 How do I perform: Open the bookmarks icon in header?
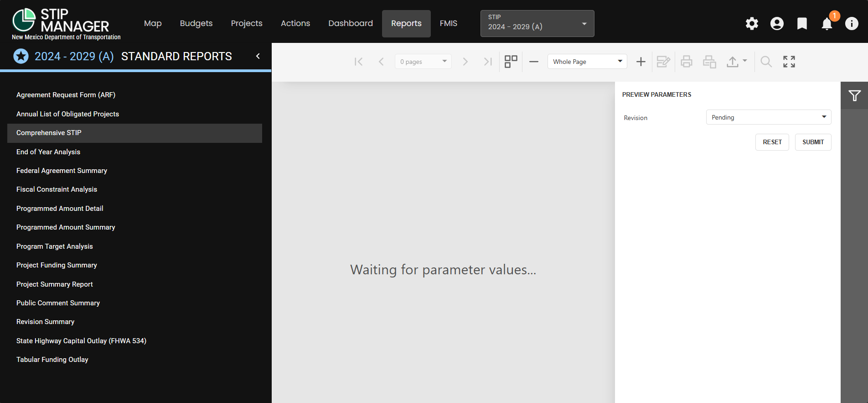802,24
